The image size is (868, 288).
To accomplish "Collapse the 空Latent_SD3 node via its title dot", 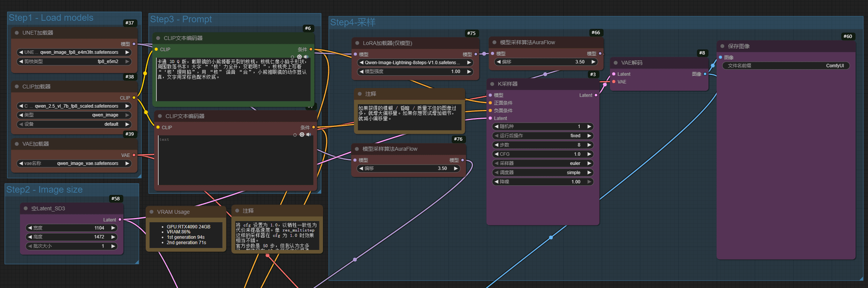I will [x=26, y=208].
